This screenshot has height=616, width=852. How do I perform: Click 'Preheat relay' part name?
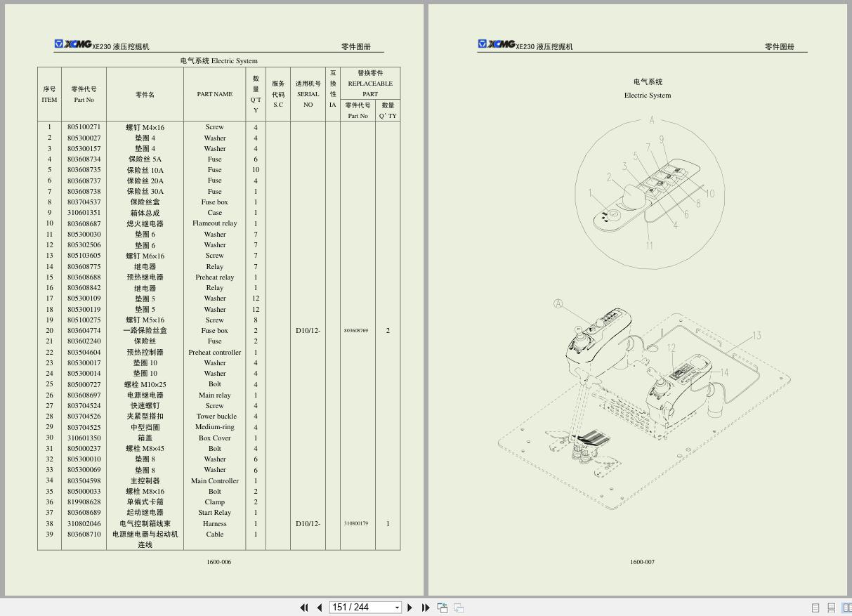pos(214,277)
